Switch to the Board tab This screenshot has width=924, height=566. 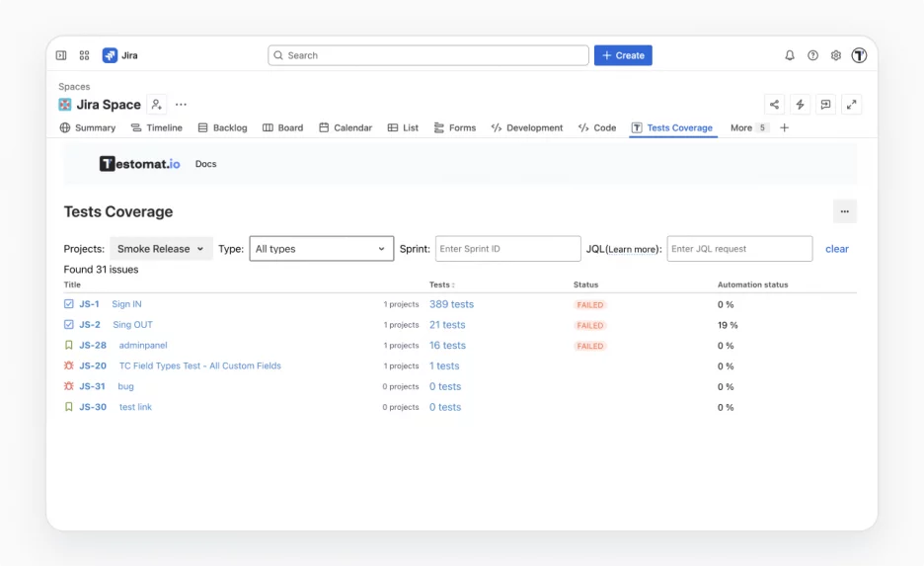tap(283, 128)
